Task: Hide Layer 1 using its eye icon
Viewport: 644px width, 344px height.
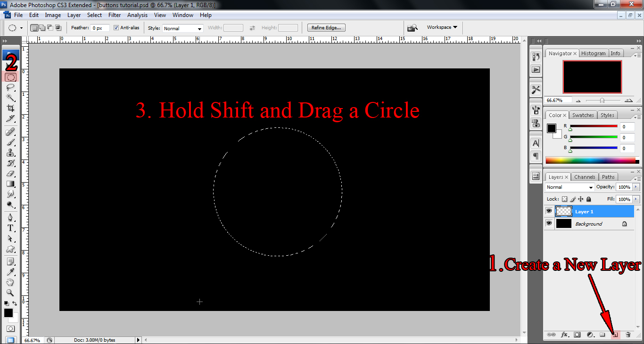Action: (549, 211)
